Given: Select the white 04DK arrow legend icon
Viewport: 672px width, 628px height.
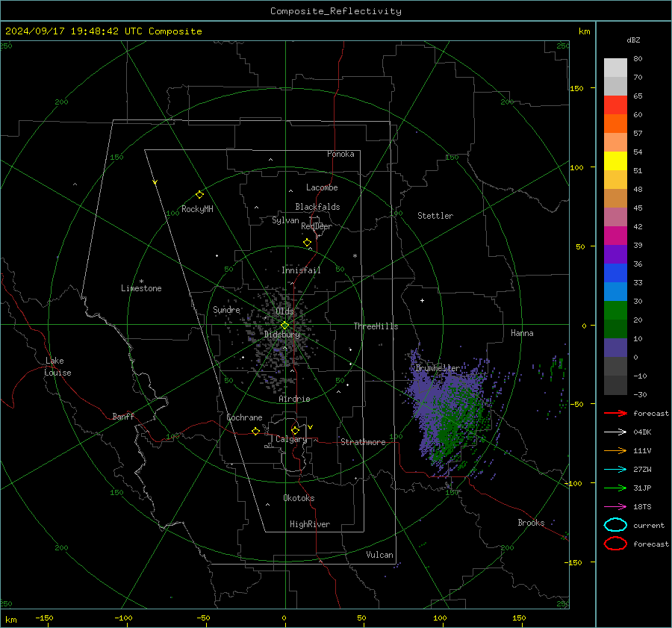Looking at the screenshot, I should 615,432.
